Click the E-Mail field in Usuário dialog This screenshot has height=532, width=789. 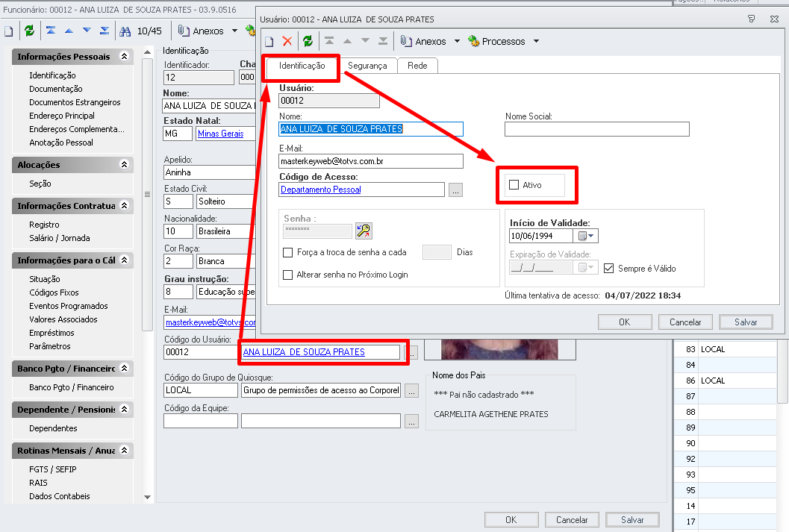tap(371, 161)
